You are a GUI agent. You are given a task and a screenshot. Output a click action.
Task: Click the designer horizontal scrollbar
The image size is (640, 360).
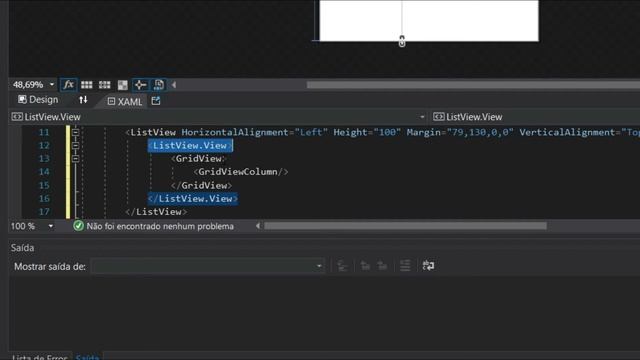click(x=473, y=85)
